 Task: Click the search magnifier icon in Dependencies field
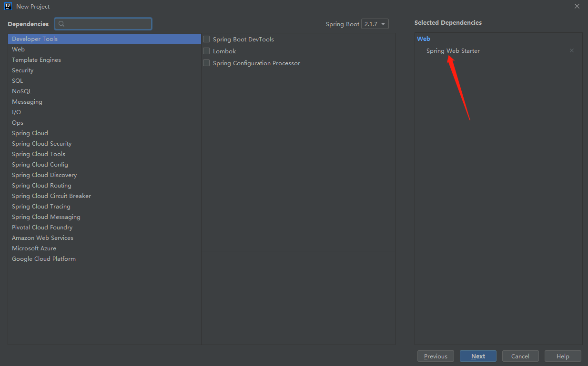(61, 24)
